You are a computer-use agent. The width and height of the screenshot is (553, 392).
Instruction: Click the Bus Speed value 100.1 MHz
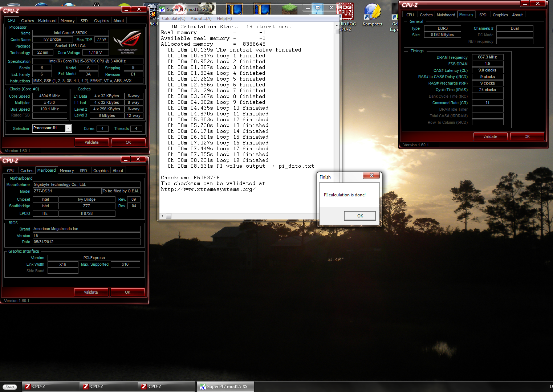point(49,109)
